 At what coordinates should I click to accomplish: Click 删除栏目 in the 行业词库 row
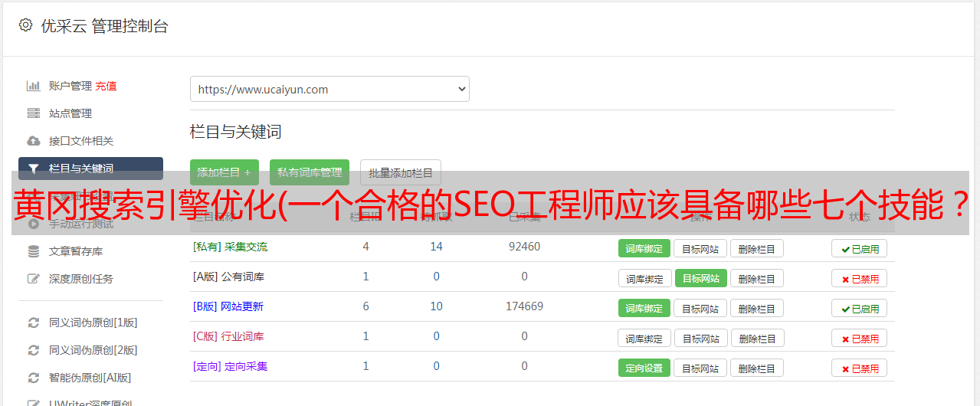756,338
